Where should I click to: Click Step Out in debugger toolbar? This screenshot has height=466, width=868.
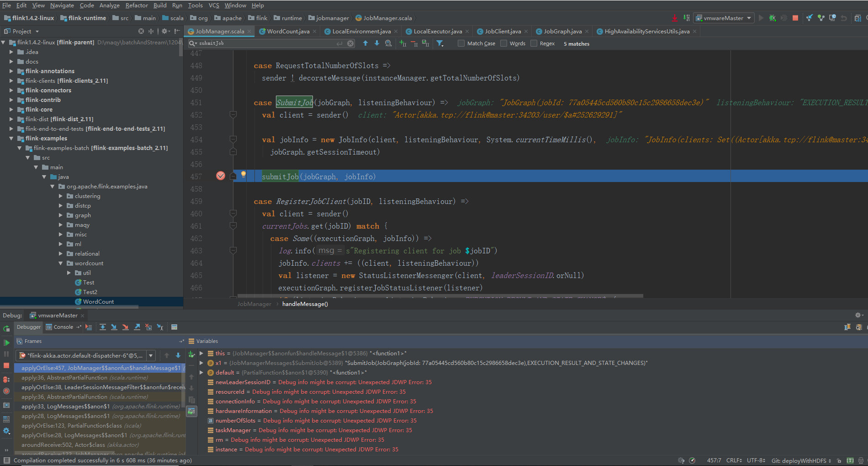tap(137, 327)
